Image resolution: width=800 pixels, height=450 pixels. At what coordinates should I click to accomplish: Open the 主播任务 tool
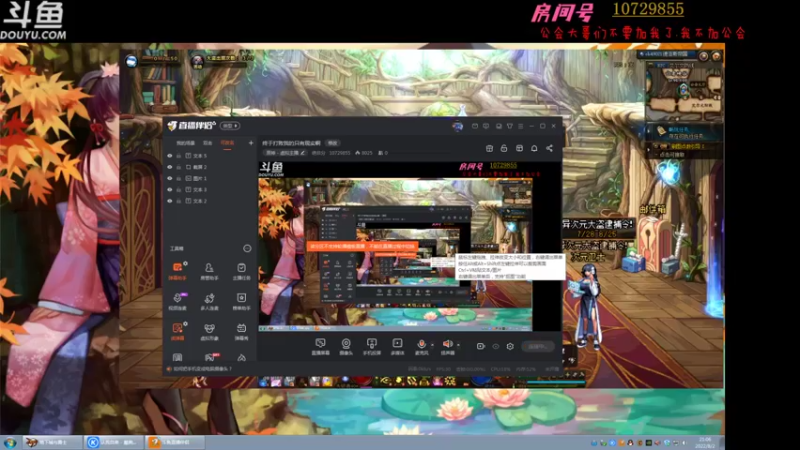click(241, 271)
